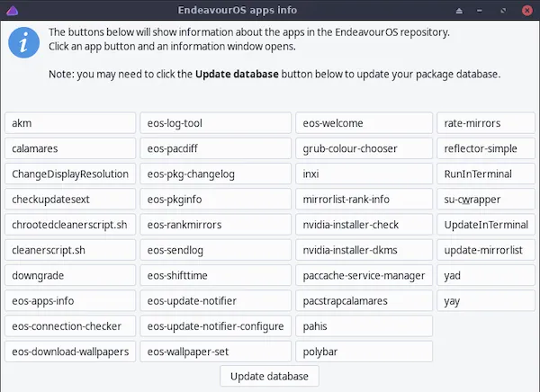Click the rate-mirrors button
This screenshot has height=392, width=540.
click(x=486, y=123)
